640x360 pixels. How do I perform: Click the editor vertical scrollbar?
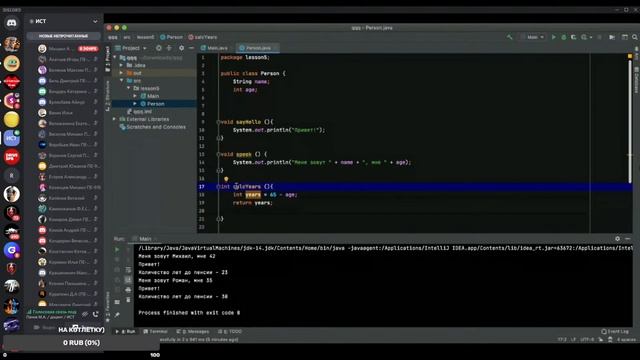click(x=630, y=122)
